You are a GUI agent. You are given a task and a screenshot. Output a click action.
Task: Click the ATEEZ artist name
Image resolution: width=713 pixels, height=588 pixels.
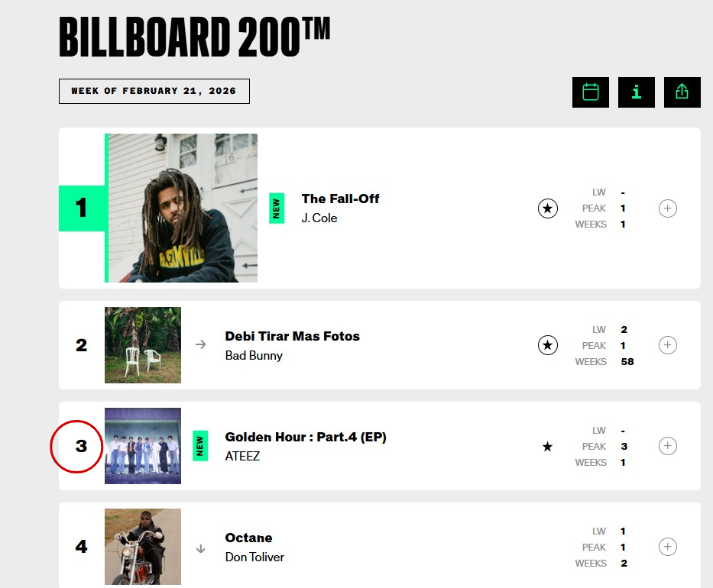[x=242, y=456]
